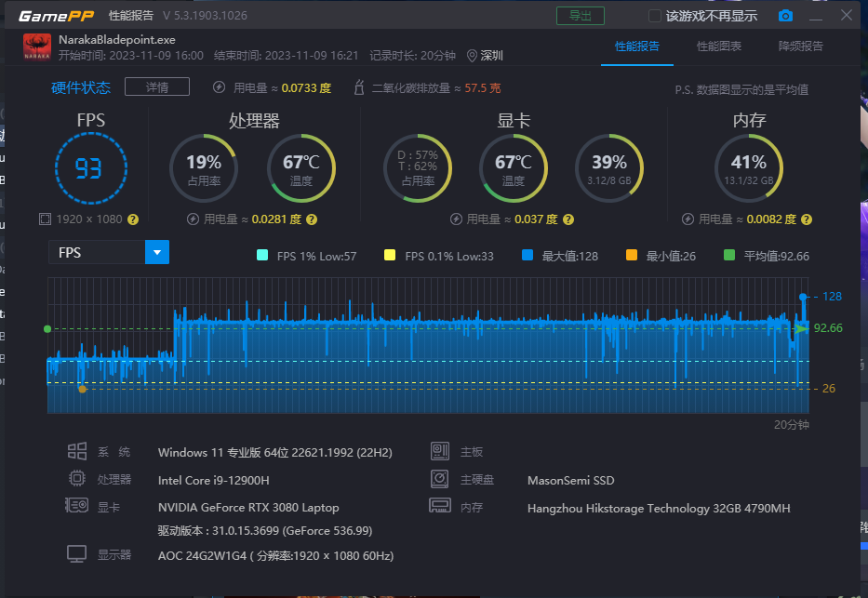Click the 最小值 orange legend swatch
The height and width of the screenshot is (598, 868).
coord(632,255)
